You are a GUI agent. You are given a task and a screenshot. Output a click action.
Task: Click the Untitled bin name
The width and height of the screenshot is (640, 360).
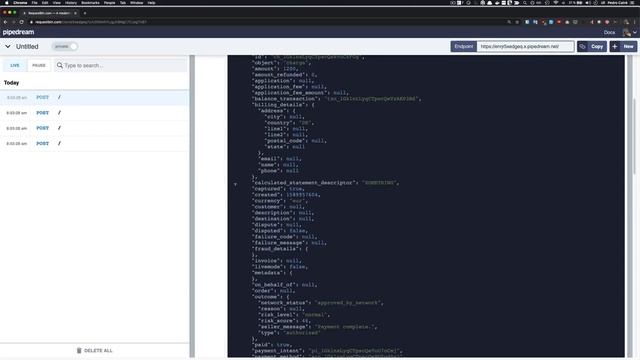coord(27,47)
